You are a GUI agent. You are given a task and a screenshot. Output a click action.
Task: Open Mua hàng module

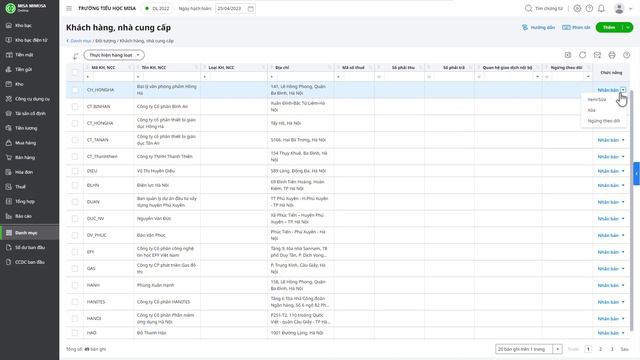25,143
